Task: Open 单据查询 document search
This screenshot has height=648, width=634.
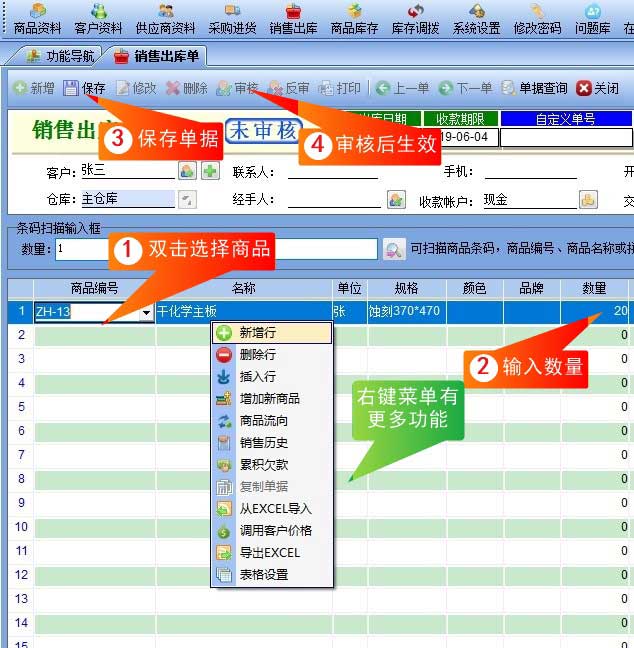Action: tap(534, 88)
